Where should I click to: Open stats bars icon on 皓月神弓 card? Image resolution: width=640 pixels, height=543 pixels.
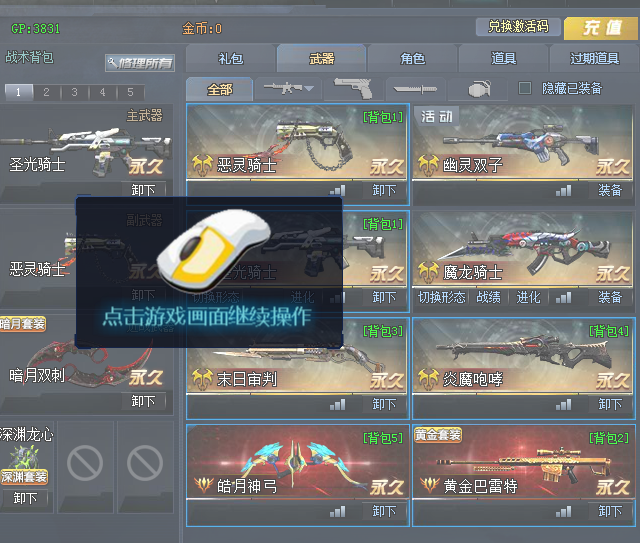338,512
